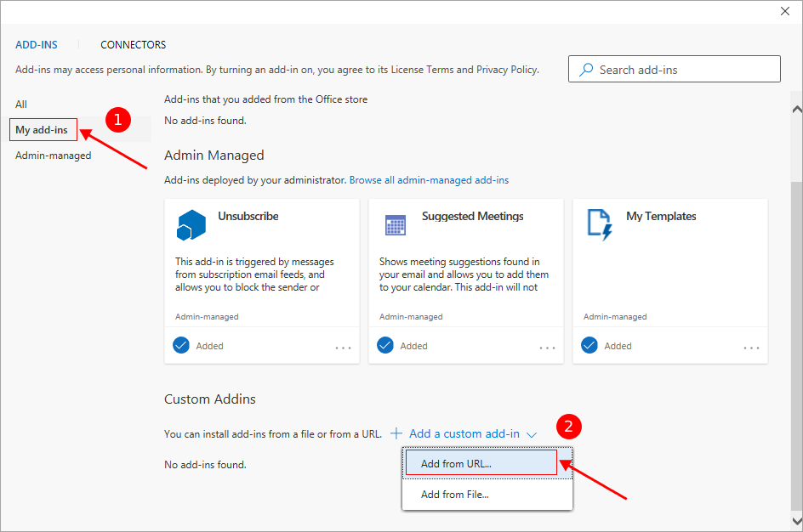
Task: Open Browse all admin-managed add-ins link
Action: pos(429,180)
